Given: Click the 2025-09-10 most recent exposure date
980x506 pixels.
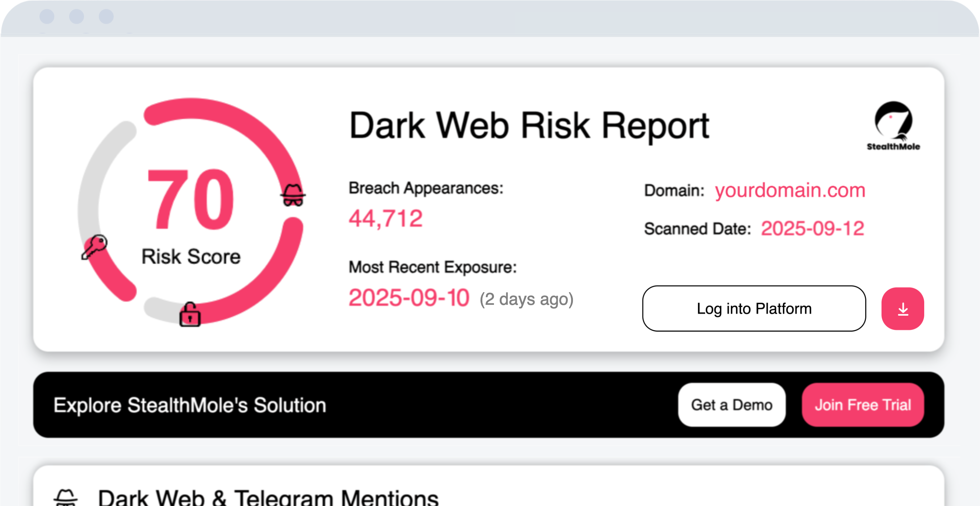Looking at the screenshot, I should click(409, 298).
